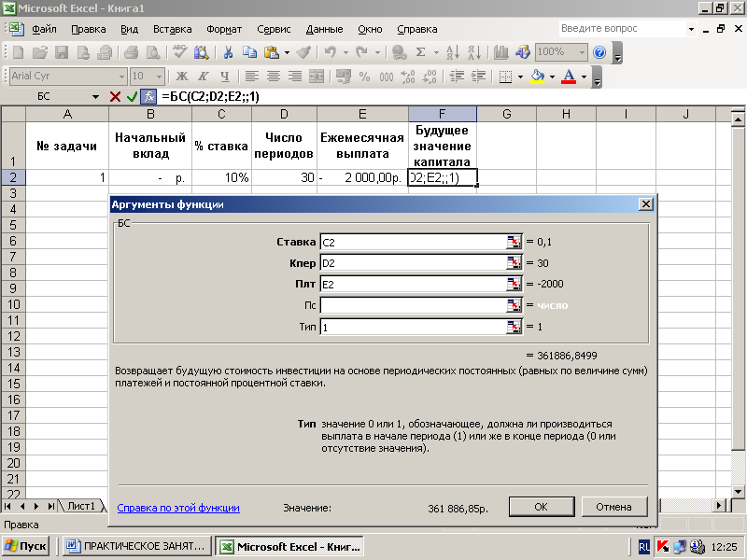Screen dimensions: 747x560
Task: Toggle Align Left
Action: pos(251,77)
